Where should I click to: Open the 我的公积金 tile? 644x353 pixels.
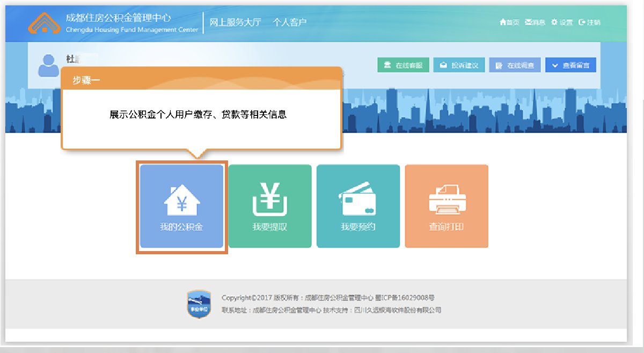pyautogui.click(x=181, y=206)
